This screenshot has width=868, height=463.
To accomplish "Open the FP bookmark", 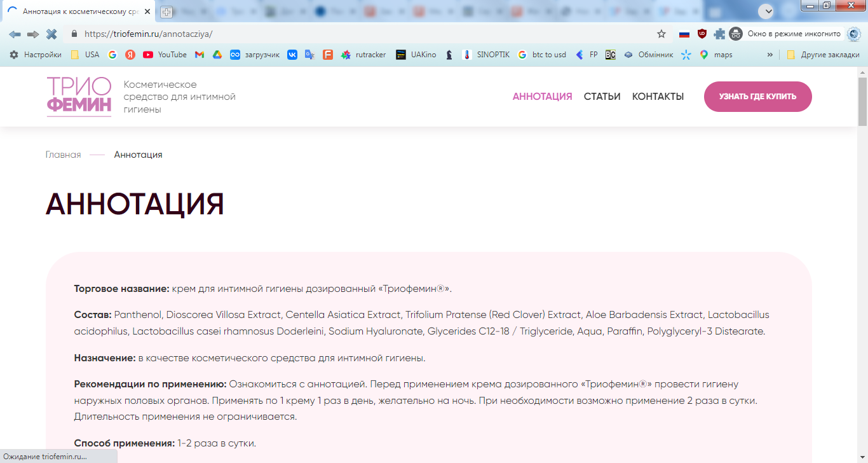I will tap(587, 55).
